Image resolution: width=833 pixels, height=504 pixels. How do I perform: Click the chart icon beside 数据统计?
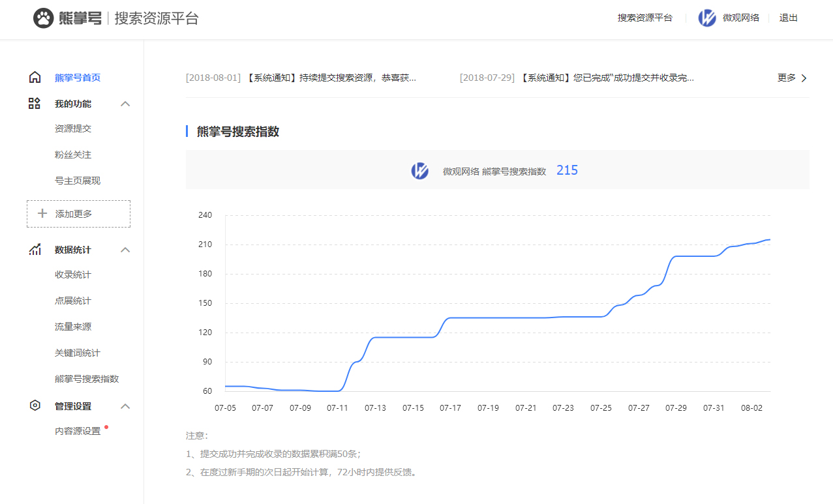35,250
